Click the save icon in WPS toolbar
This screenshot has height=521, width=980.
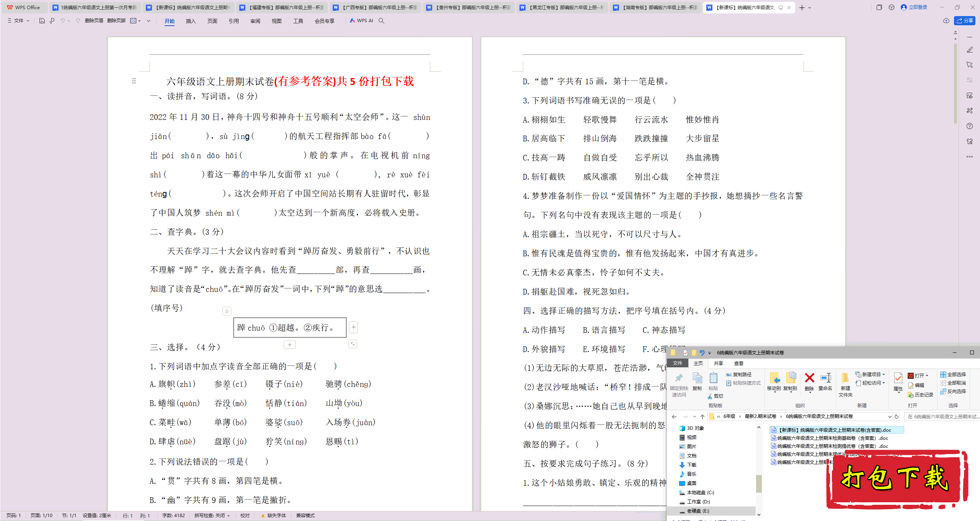click(x=42, y=21)
